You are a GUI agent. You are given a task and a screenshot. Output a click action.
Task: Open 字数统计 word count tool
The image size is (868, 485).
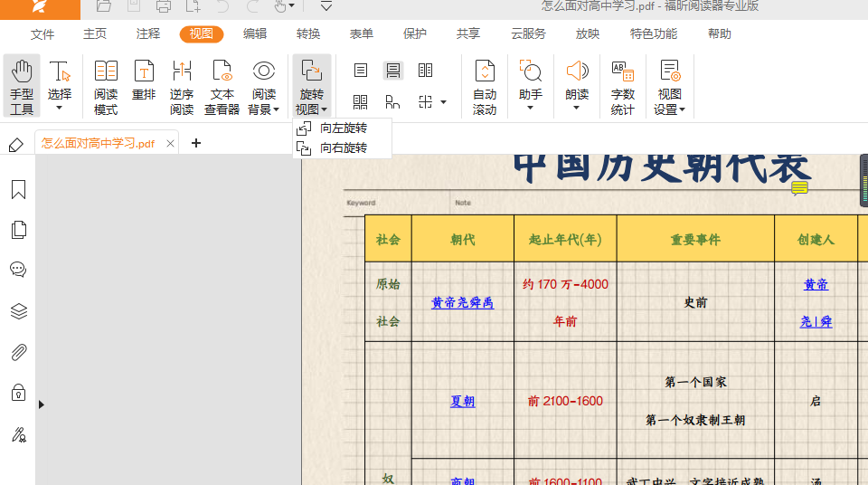point(623,87)
